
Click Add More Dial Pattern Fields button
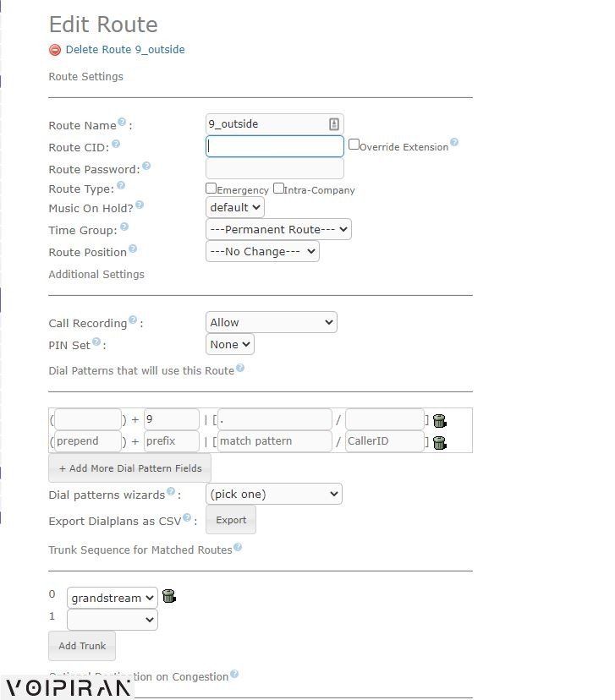tap(130, 468)
